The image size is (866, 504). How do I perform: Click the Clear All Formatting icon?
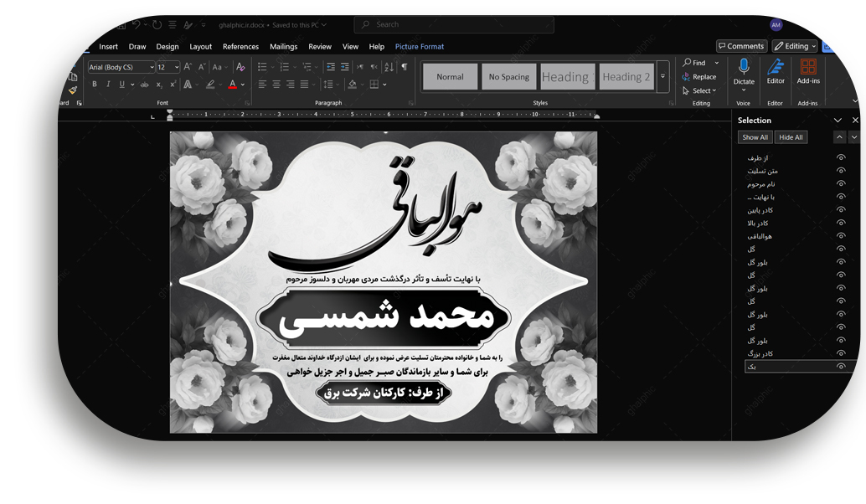tap(241, 67)
